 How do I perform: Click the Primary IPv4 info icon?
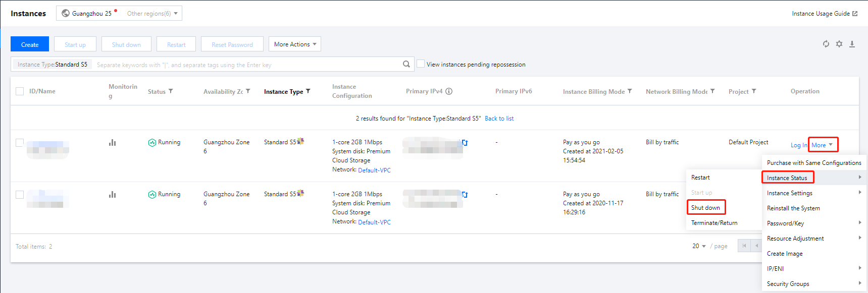(x=449, y=91)
